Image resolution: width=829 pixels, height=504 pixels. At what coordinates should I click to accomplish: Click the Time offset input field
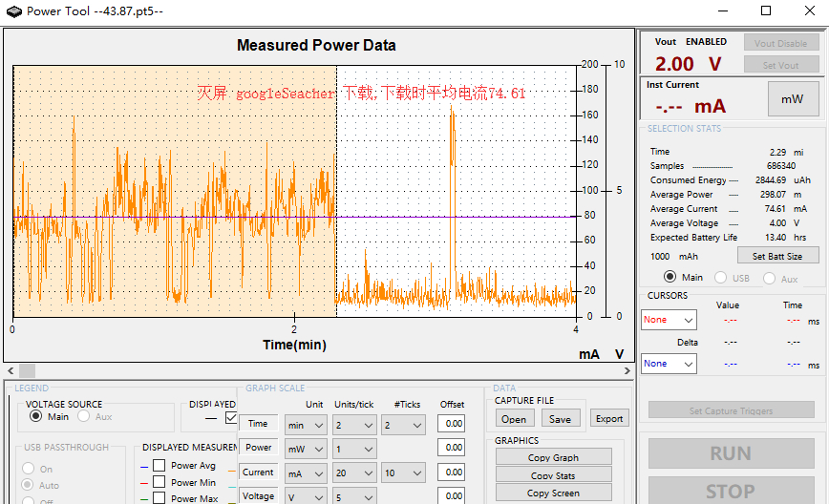(x=451, y=424)
